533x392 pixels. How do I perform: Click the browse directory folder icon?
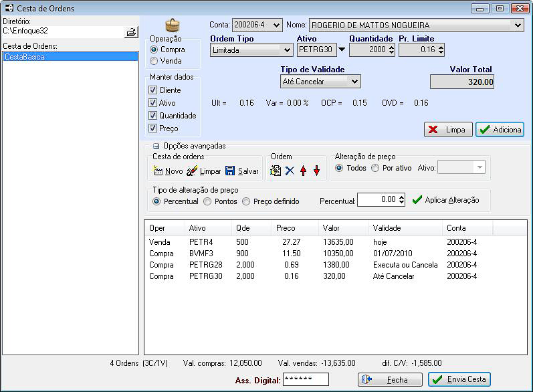[x=130, y=31]
